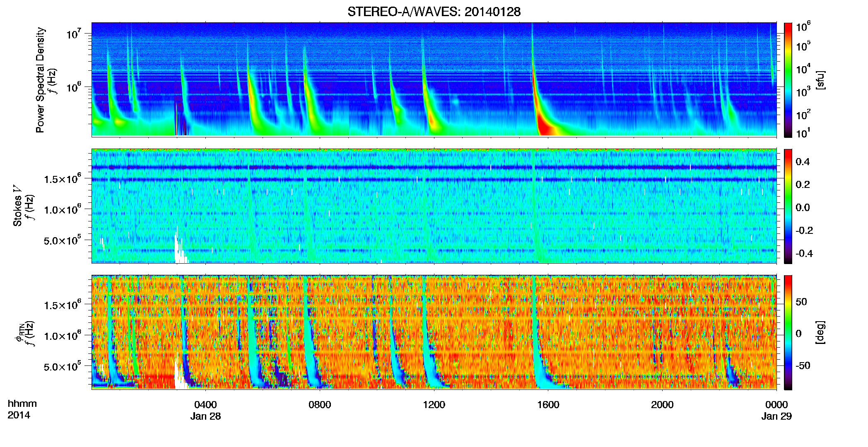Click the -0.4 label on Stokes colorbar
Image resolution: width=868 pixels, height=447 pixels.
click(804, 253)
